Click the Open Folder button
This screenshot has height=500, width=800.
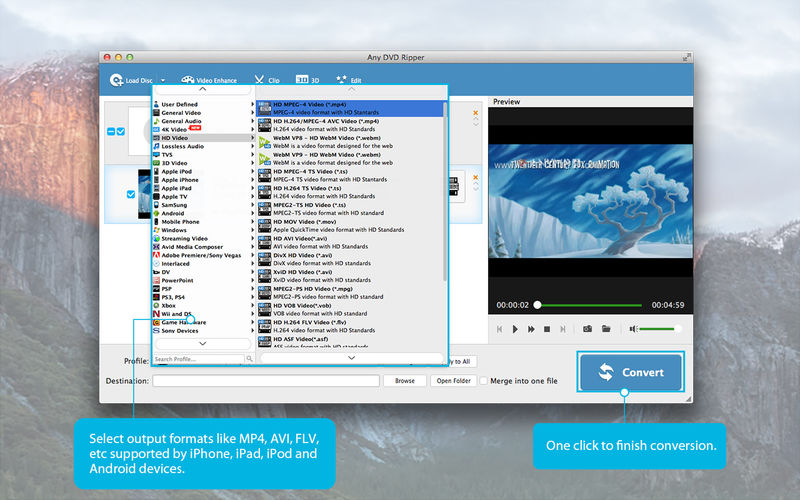click(454, 381)
